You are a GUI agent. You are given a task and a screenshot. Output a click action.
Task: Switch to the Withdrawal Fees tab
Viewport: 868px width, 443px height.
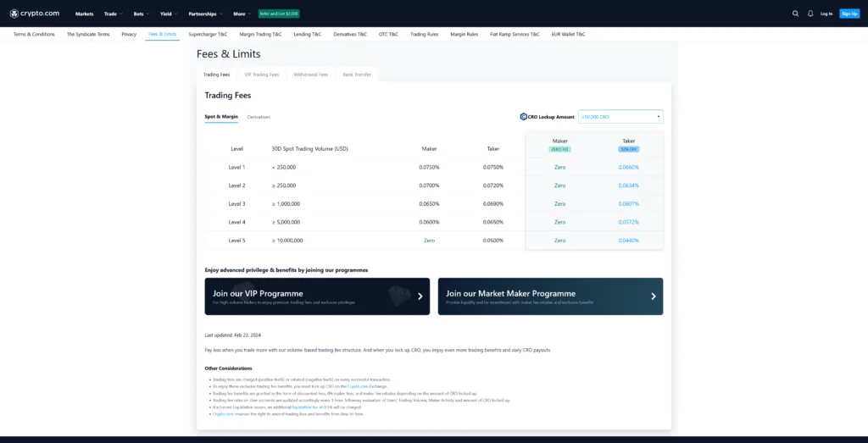310,75
